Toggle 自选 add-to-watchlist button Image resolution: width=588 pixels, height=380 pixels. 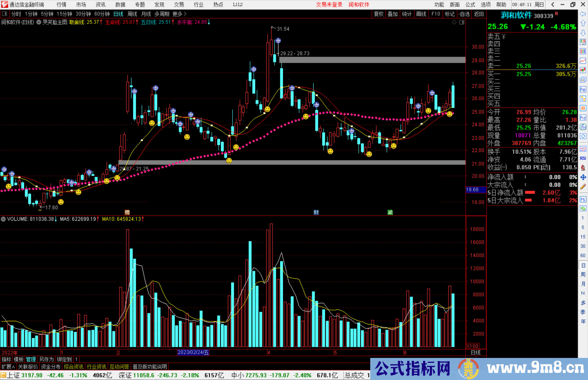(x=464, y=14)
